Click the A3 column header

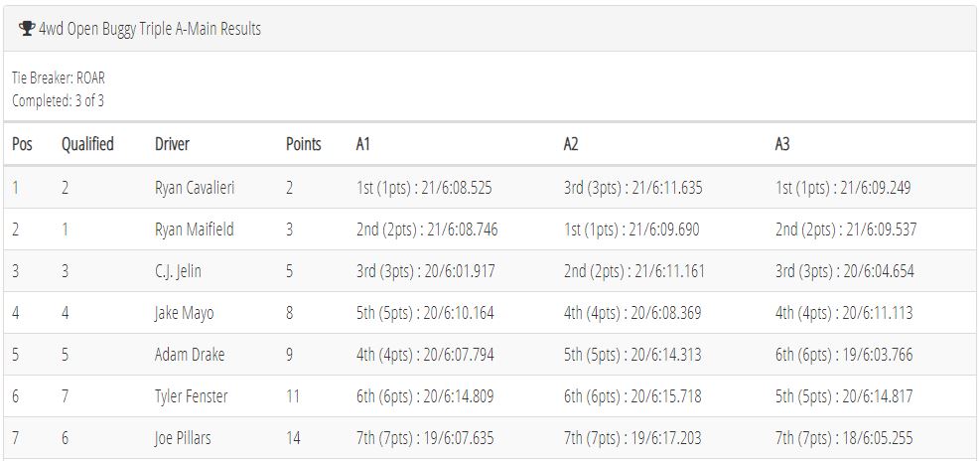pyautogui.click(x=782, y=144)
